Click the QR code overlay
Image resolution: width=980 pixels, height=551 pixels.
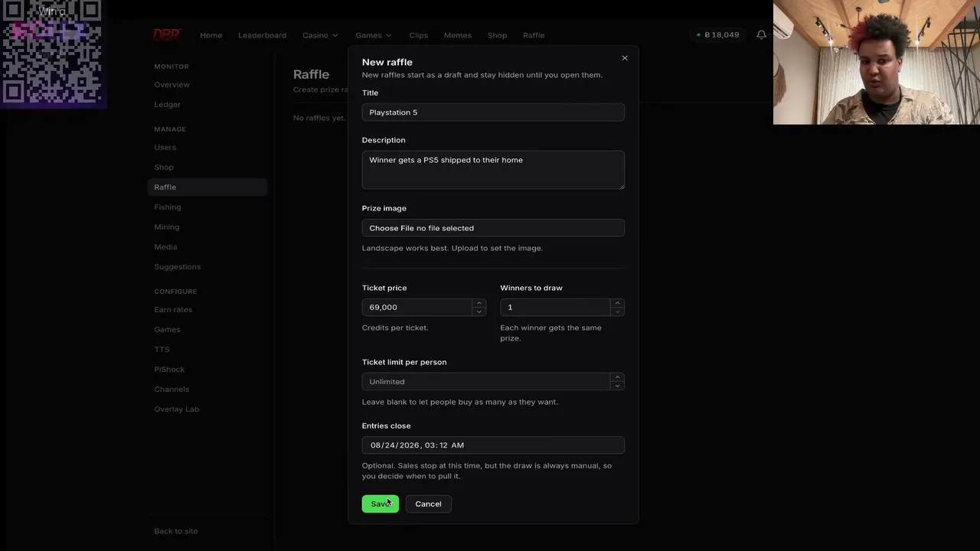click(52, 52)
